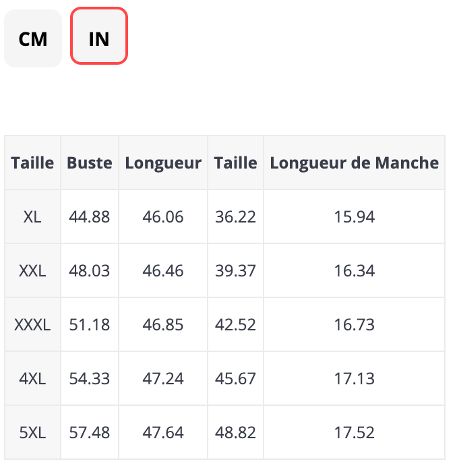
Task: Click the XL bust value 44.88
Action: [x=90, y=216]
